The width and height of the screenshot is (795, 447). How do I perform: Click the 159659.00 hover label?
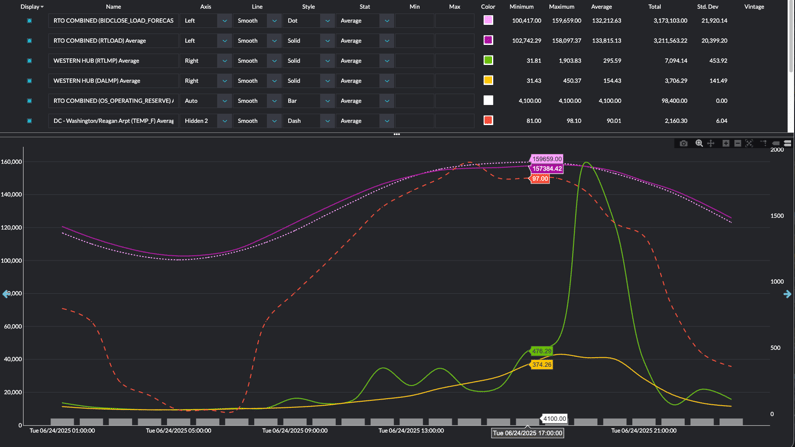(x=547, y=159)
